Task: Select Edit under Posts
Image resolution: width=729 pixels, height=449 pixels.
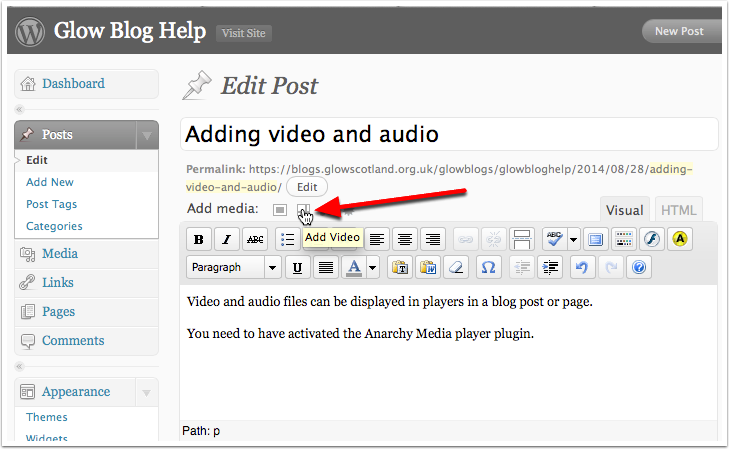Action: 37,160
